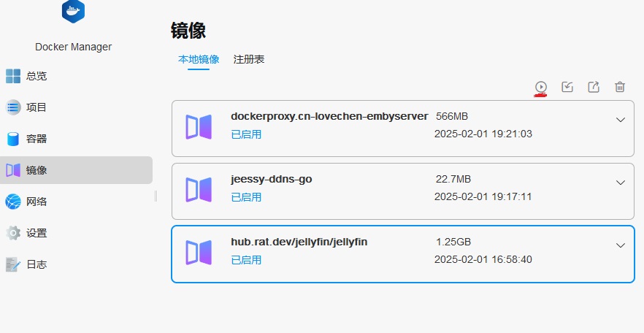Click the 总览 grid icon
Image resolution: width=644 pixels, height=333 pixels.
click(x=13, y=76)
